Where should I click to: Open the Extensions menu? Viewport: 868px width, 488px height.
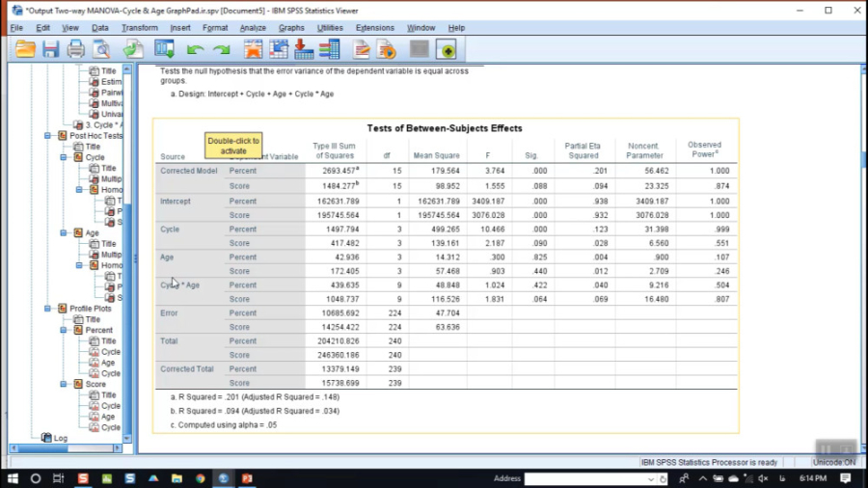tap(375, 28)
